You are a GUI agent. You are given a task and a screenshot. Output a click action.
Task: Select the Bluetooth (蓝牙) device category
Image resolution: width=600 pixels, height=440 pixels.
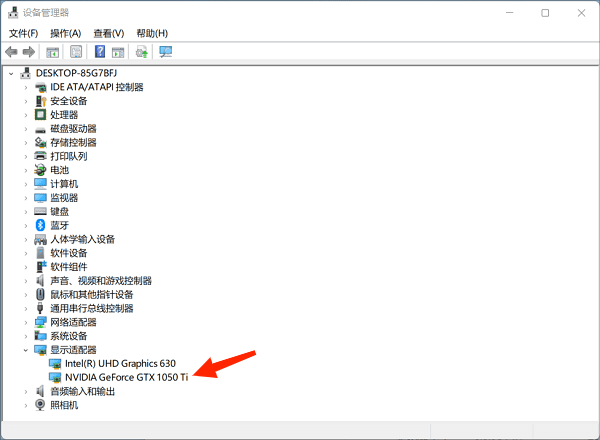point(58,225)
